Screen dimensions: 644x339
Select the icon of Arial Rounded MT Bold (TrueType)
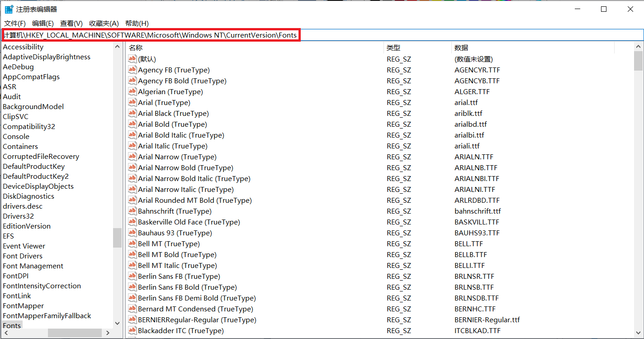point(132,200)
